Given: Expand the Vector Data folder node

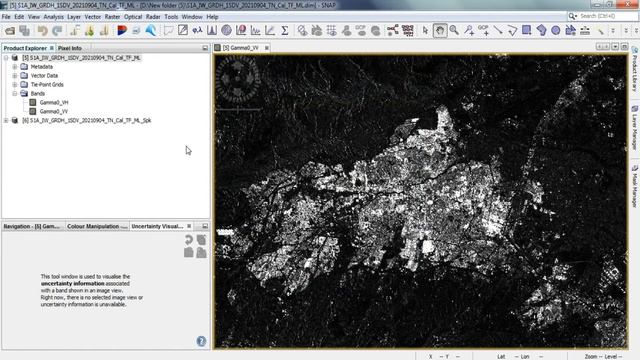Looking at the screenshot, I should (15, 76).
